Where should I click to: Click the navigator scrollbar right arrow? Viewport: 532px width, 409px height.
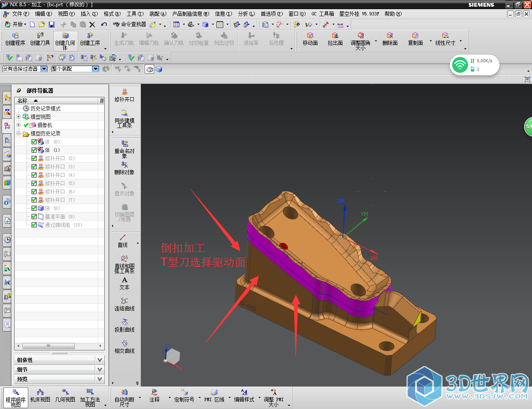[x=100, y=346]
